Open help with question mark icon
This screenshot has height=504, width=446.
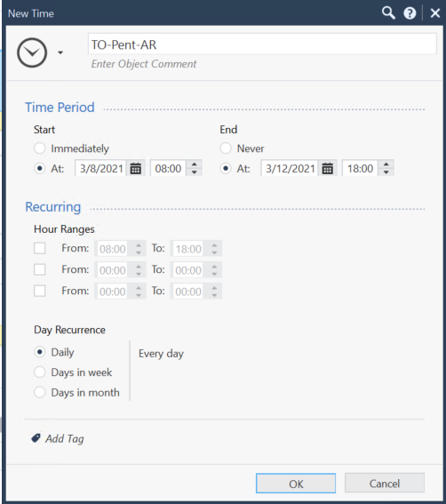tap(410, 13)
